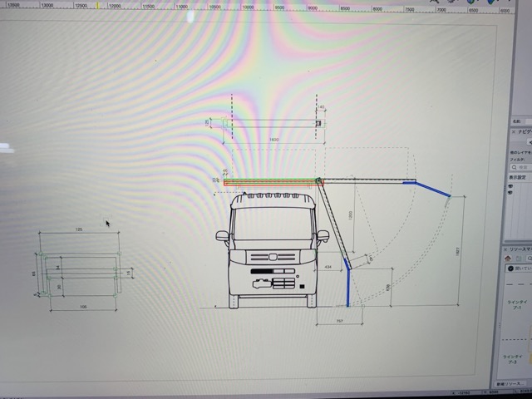The image size is (532, 399).
Task: Click the 1200 vertical dimension text
Action: pos(351,214)
